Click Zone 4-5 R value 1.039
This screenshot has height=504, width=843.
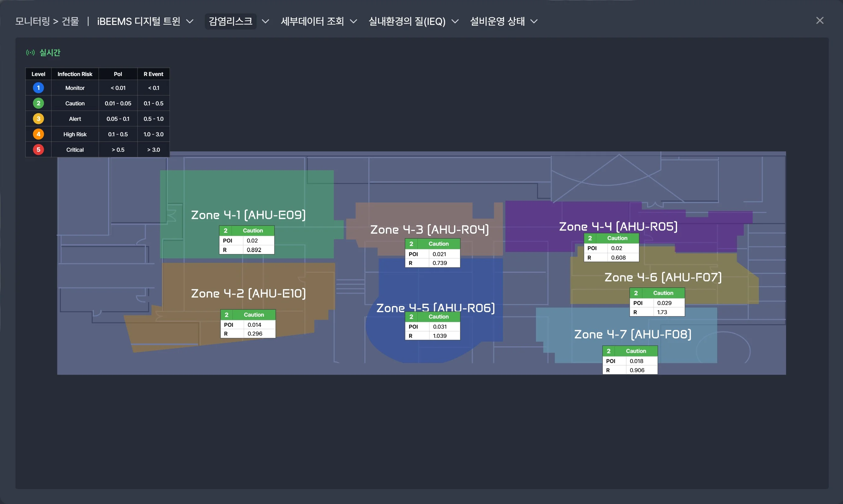pos(440,336)
